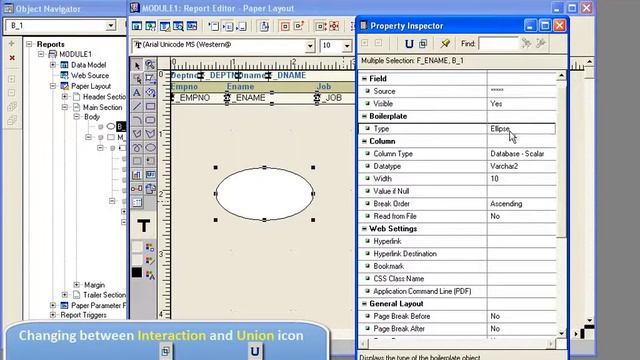Collapse the Column property group
The image size is (640, 360).
pos(364,141)
